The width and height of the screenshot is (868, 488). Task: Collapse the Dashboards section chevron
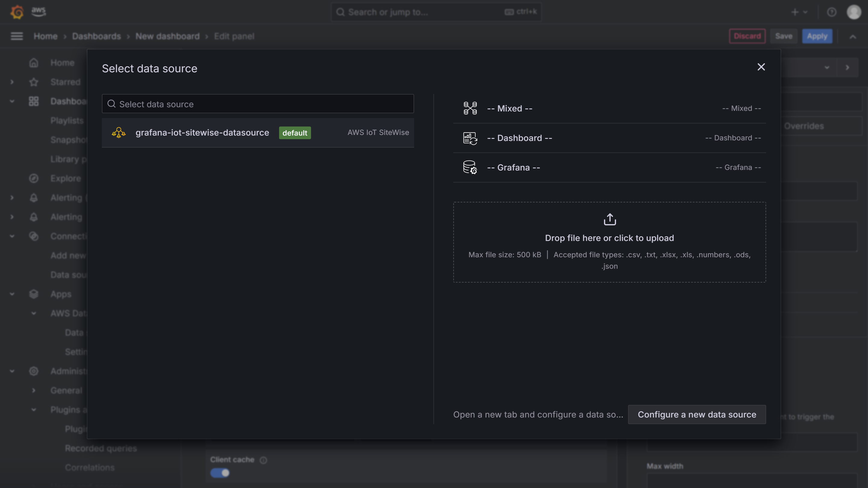tap(12, 101)
